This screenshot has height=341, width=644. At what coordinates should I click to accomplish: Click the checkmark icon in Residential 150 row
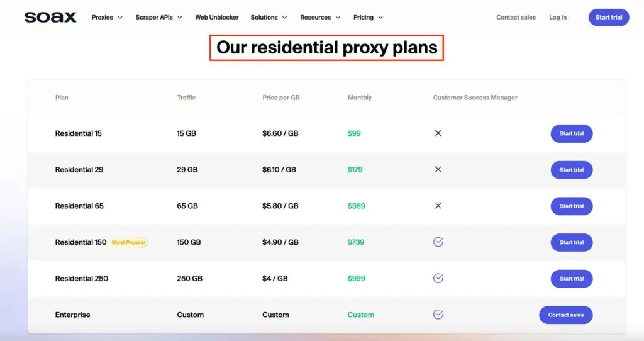click(438, 242)
